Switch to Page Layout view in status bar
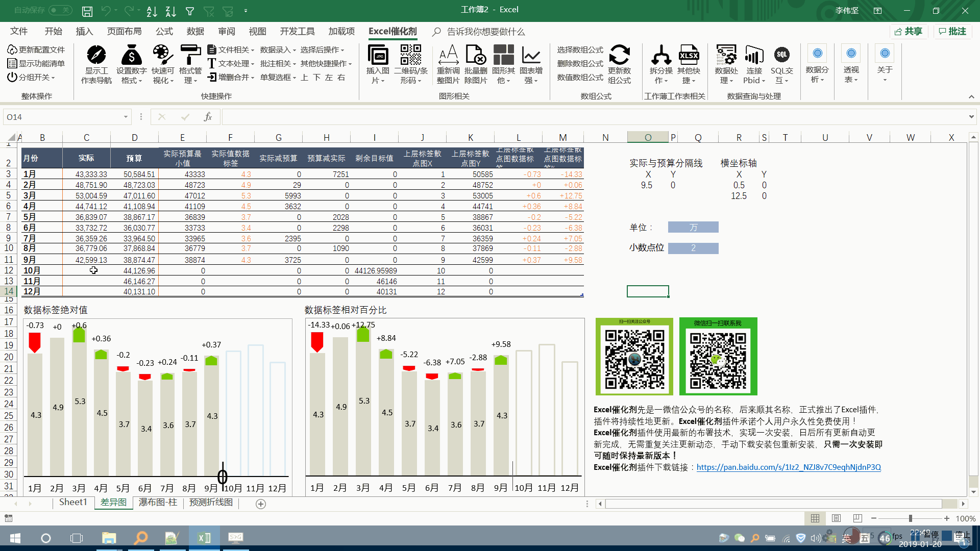 tap(836, 518)
